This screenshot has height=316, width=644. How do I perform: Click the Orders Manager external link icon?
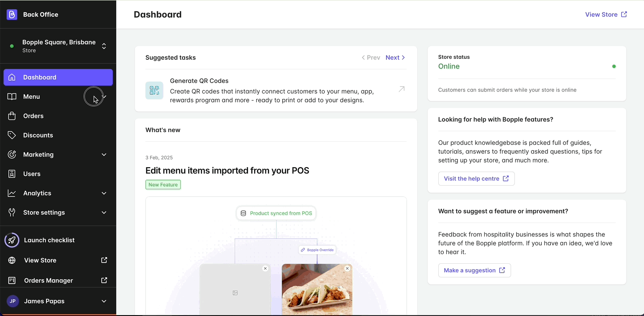tap(104, 280)
